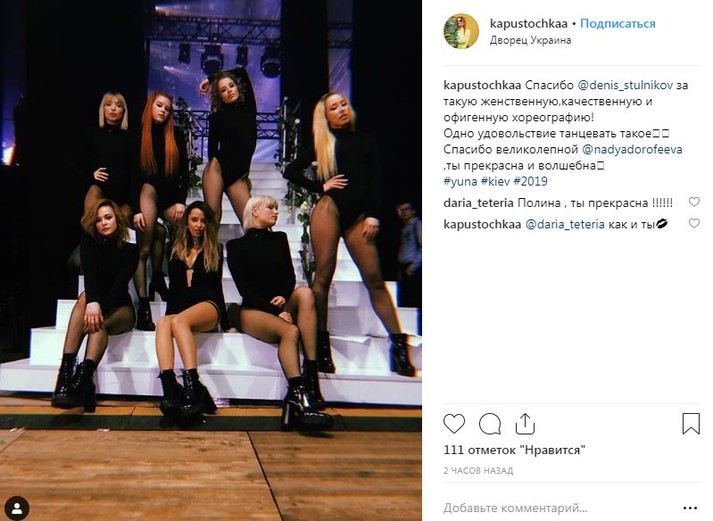Open the Дворец Украина location link

click(x=530, y=41)
